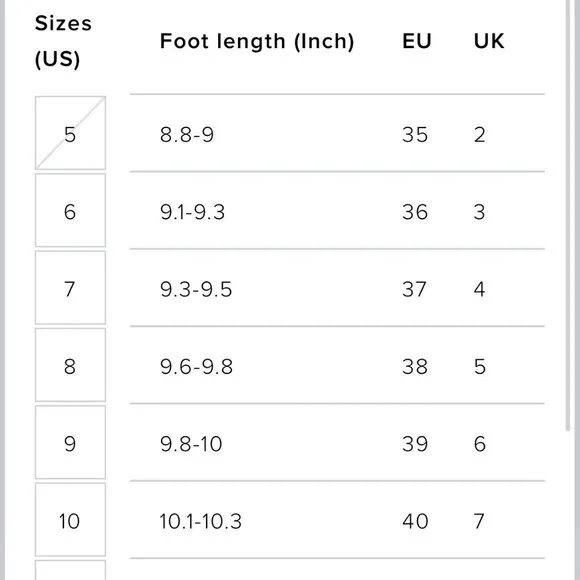This screenshot has height=580, width=580.
Task: Click UK size 5 cell
Action: (x=480, y=367)
